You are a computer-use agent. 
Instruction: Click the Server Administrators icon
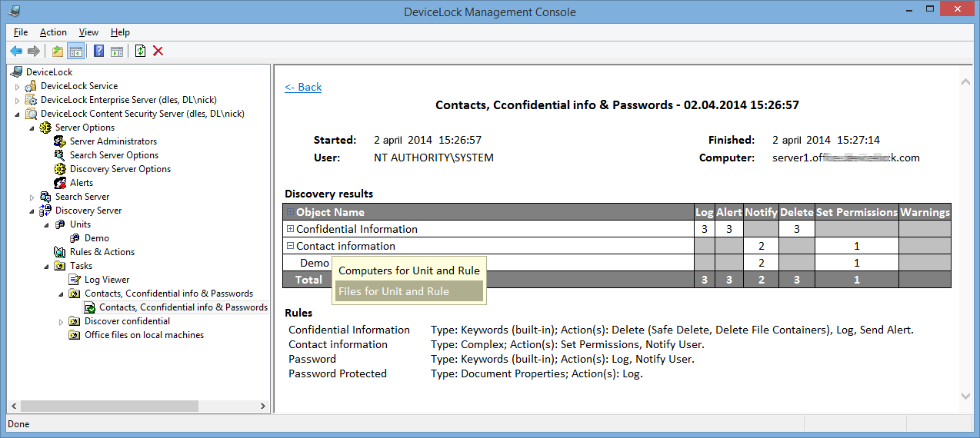[61, 141]
